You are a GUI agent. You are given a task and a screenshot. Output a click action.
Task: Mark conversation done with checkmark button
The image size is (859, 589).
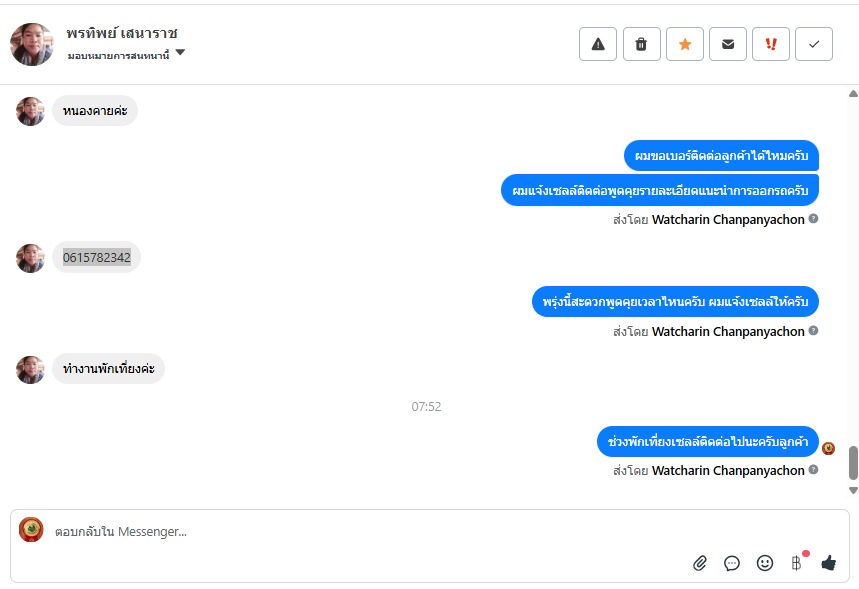(814, 44)
